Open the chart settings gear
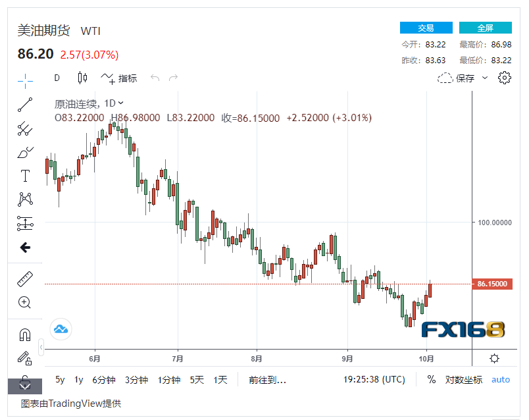Screen dimensions: 529x420 (504, 78)
